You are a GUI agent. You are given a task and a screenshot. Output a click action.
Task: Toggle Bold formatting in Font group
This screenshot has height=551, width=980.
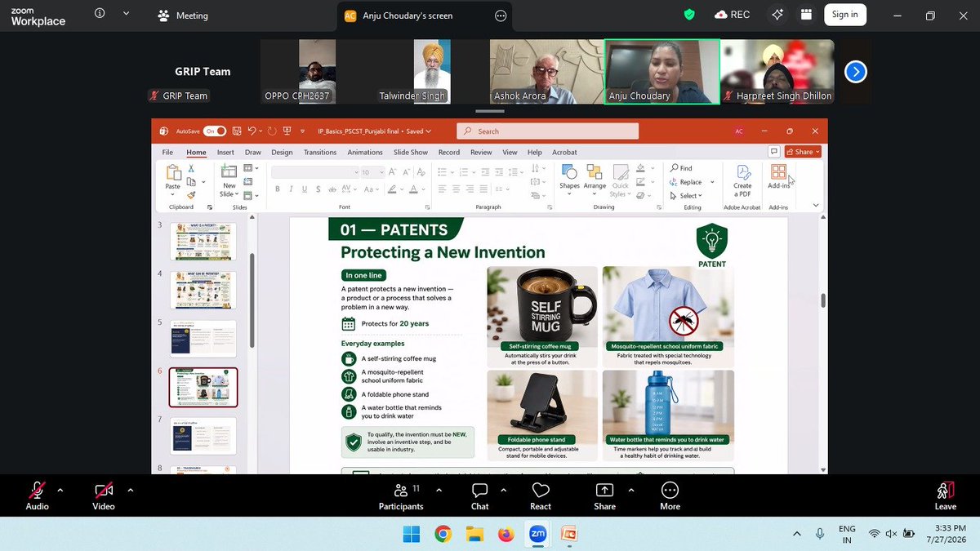[x=278, y=189]
